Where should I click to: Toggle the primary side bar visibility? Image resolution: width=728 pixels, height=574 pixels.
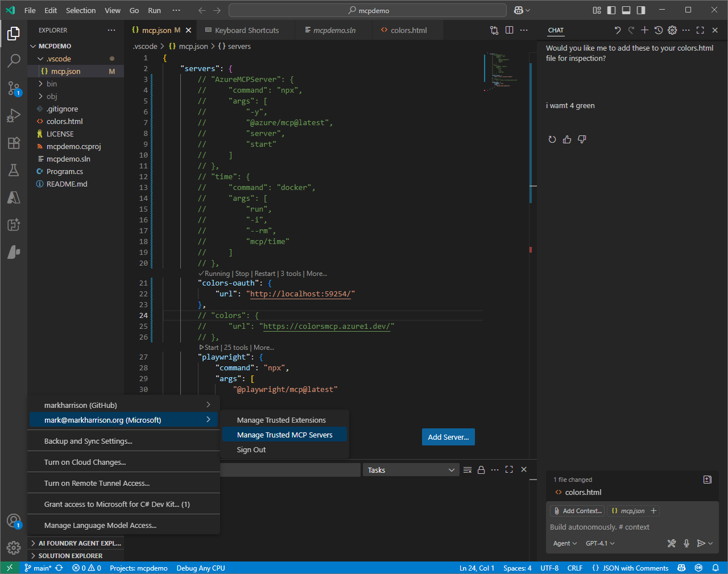(610, 10)
